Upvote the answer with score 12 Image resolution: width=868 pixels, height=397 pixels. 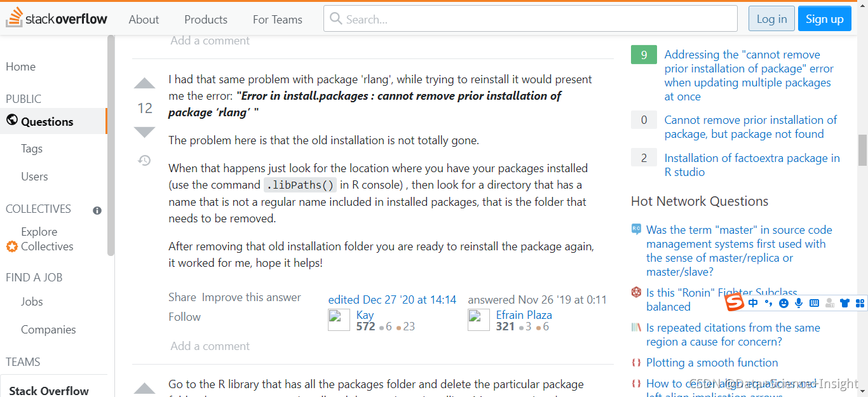click(144, 83)
